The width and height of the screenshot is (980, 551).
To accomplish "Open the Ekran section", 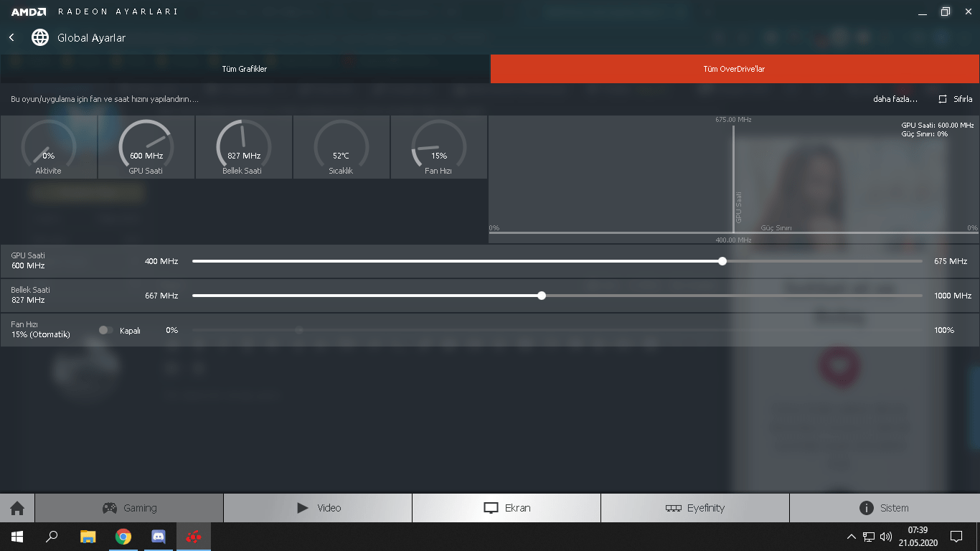I will tap(507, 508).
